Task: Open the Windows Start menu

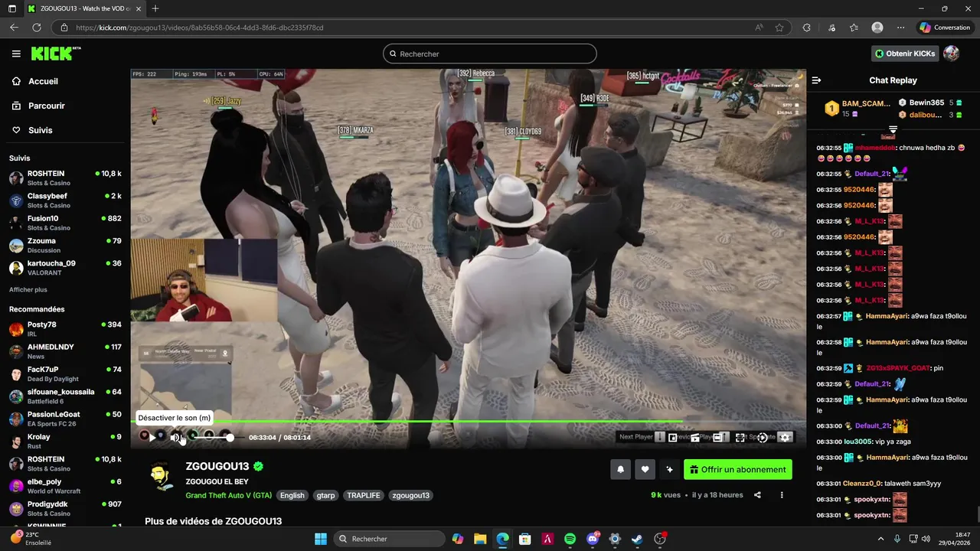Action: (x=321, y=539)
